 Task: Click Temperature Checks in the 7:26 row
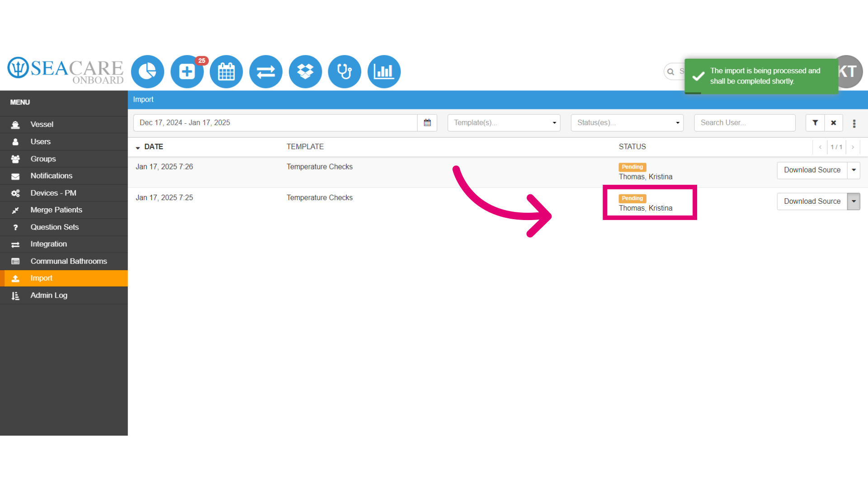click(320, 167)
